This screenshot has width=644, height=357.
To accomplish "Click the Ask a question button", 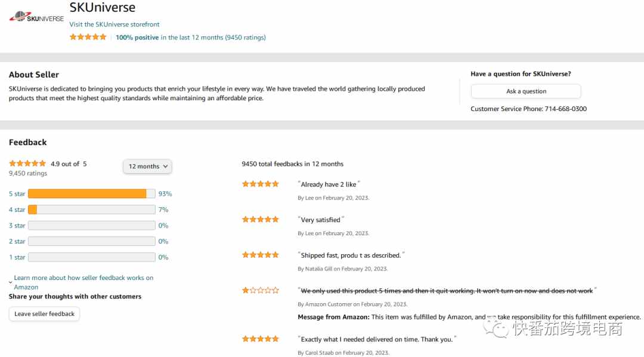I will coord(526,91).
